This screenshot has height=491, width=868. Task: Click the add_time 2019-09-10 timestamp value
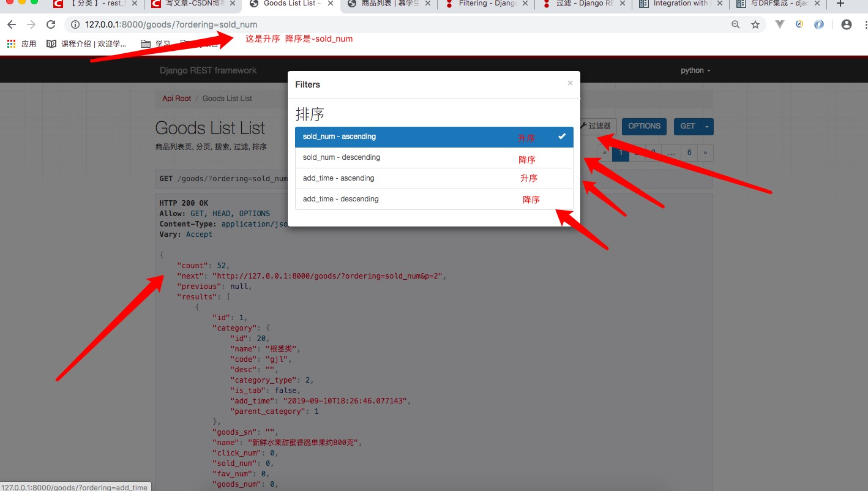tap(346, 401)
